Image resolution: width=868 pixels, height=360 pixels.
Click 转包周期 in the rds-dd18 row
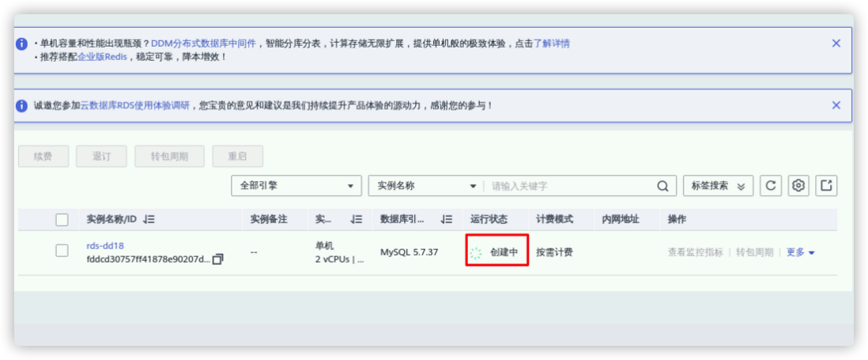pos(754,252)
